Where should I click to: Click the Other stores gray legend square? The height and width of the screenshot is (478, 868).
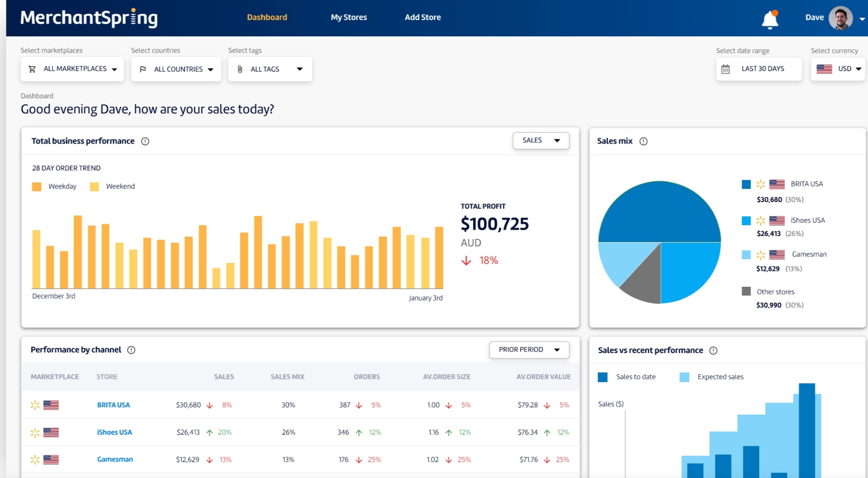click(746, 291)
